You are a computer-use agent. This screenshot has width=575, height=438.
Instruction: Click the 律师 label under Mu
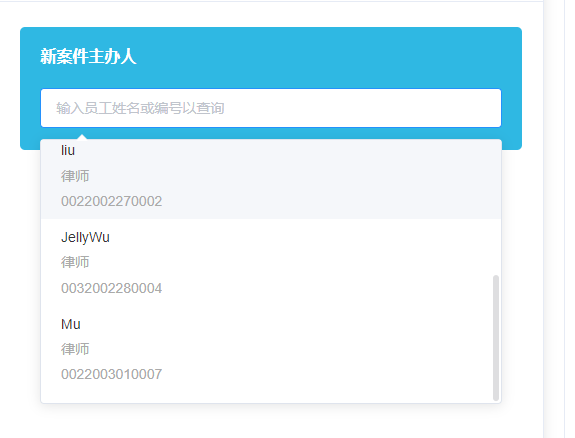(x=75, y=349)
